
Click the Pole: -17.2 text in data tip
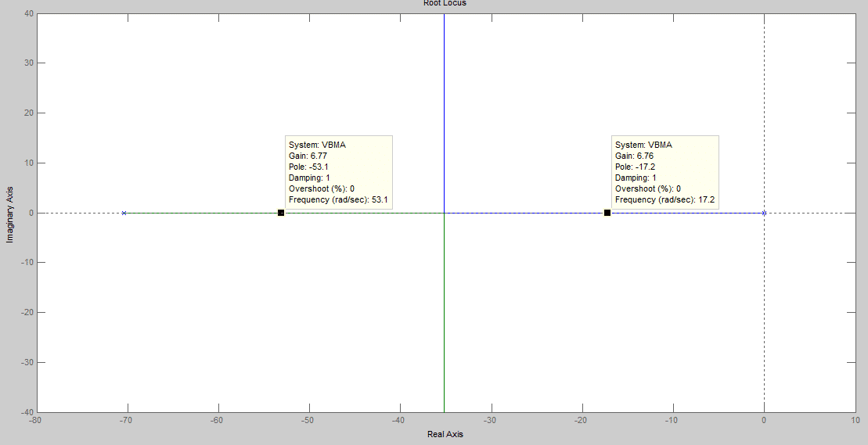coord(635,167)
